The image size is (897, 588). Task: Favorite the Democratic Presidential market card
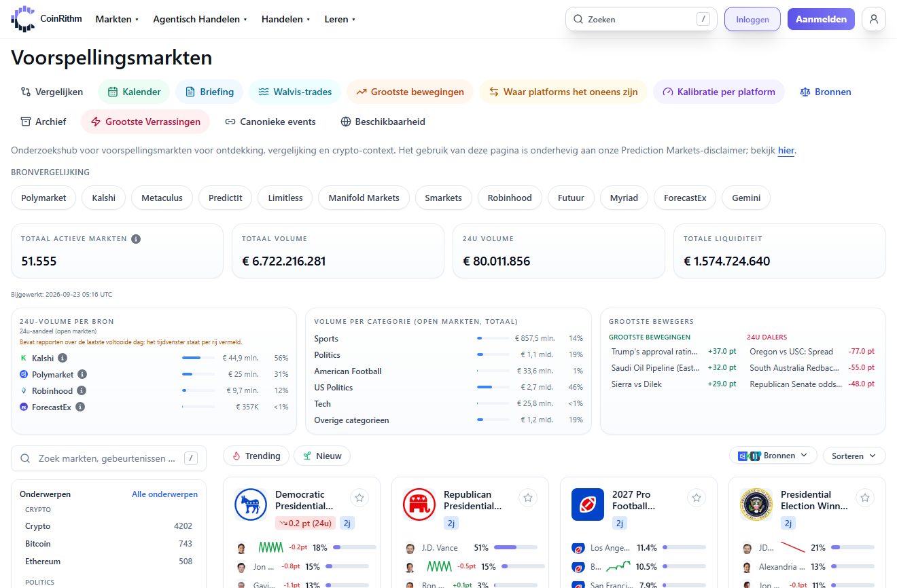(x=359, y=498)
